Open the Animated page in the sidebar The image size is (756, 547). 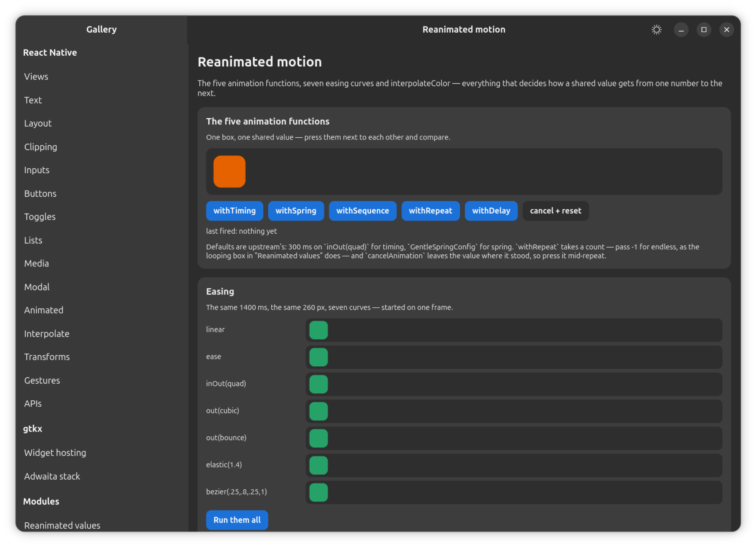pos(44,310)
